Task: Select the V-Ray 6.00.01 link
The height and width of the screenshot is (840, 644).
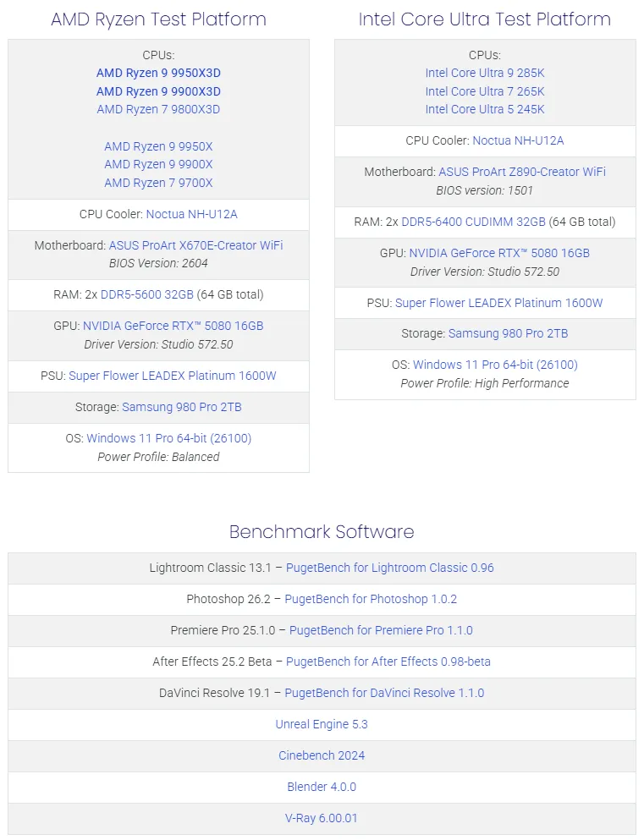Action: pyautogui.click(x=322, y=818)
